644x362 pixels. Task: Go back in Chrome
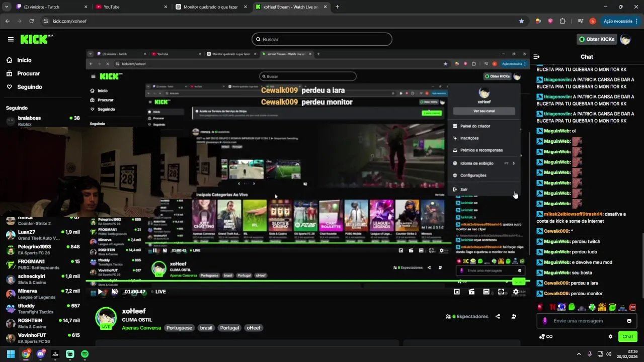[8, 21]
